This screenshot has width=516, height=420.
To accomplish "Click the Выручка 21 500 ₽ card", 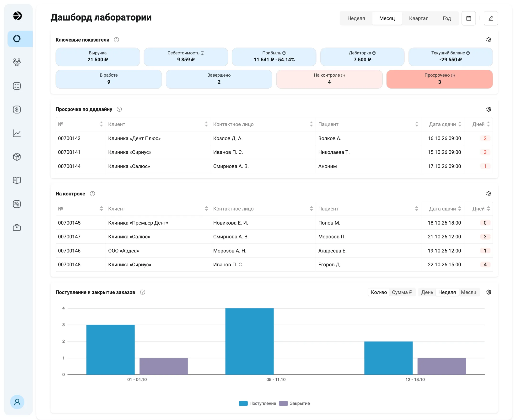I will tap(98, 57).
